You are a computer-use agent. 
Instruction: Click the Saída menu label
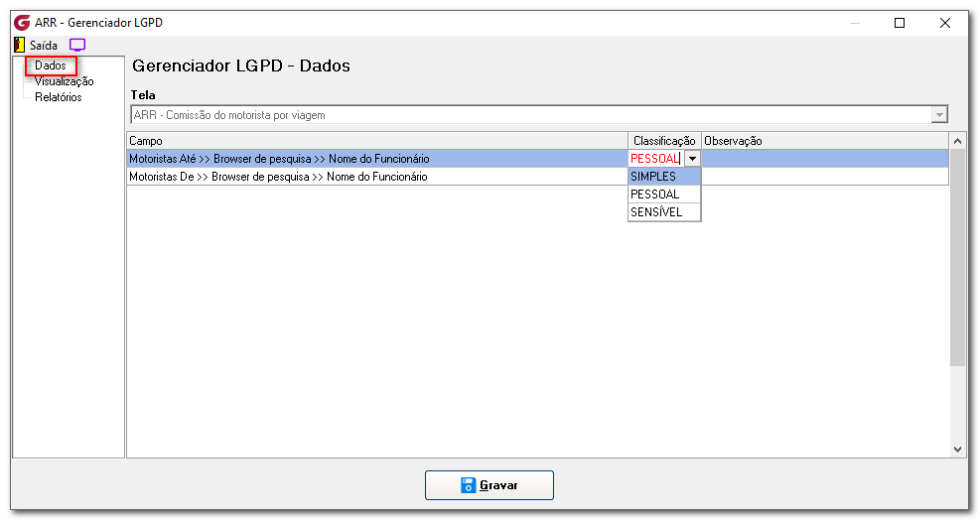tap(44, 45)
